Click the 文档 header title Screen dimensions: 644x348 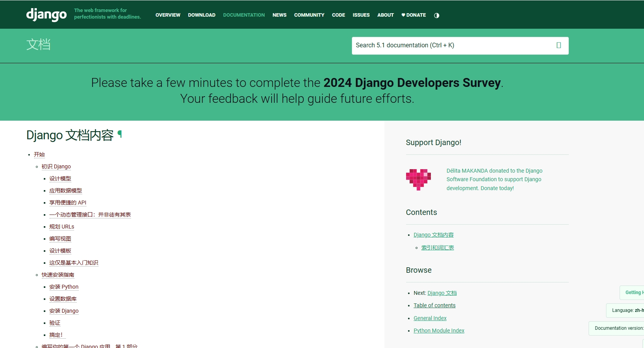click(38, 44)
